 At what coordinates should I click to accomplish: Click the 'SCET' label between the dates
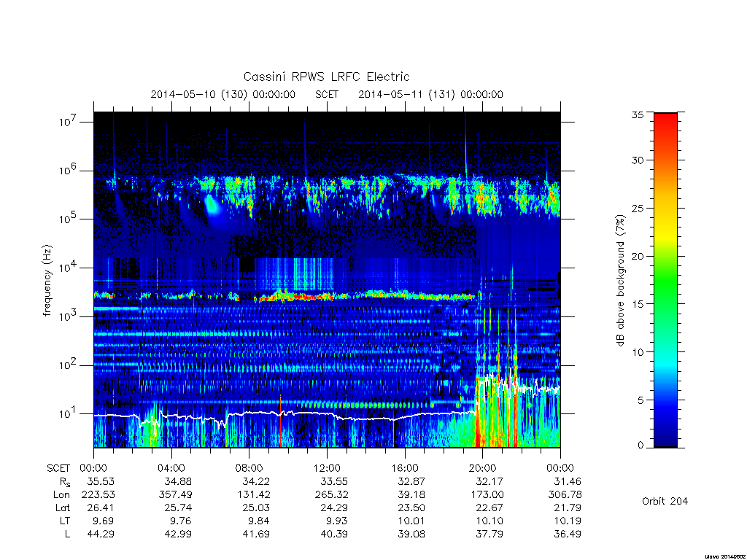tap(327, 94)
